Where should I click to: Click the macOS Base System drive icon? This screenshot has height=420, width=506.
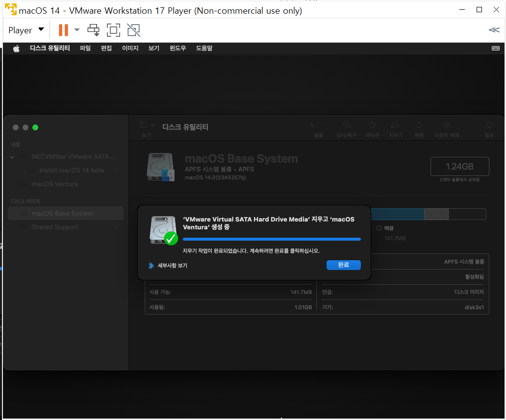(161, 167)
